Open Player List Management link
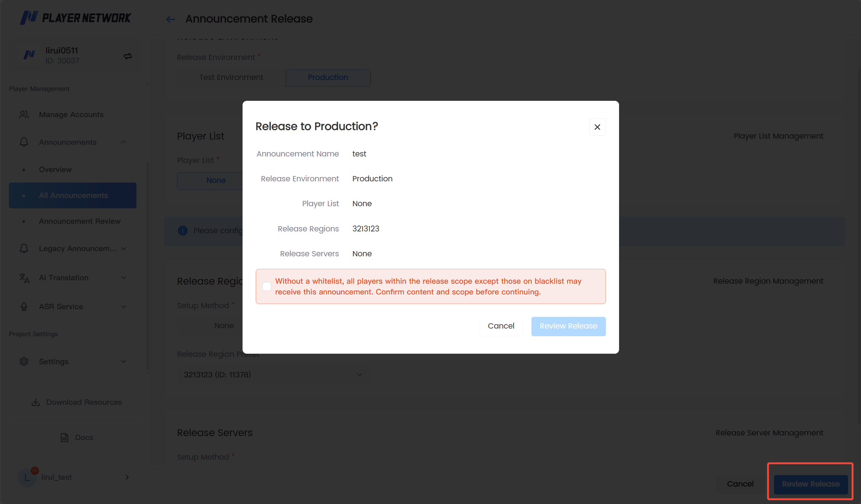 coord(778,136)
